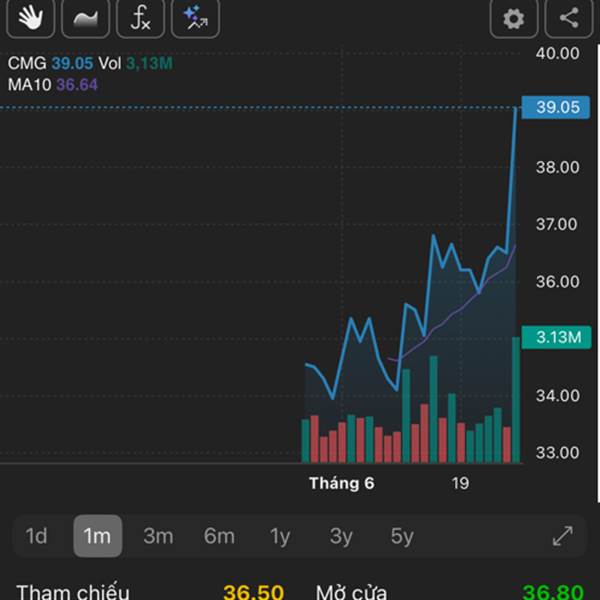Tap the 34.00 price axis value
The width and height of the screenshot is (600, 600).
[x=558, y=396]
